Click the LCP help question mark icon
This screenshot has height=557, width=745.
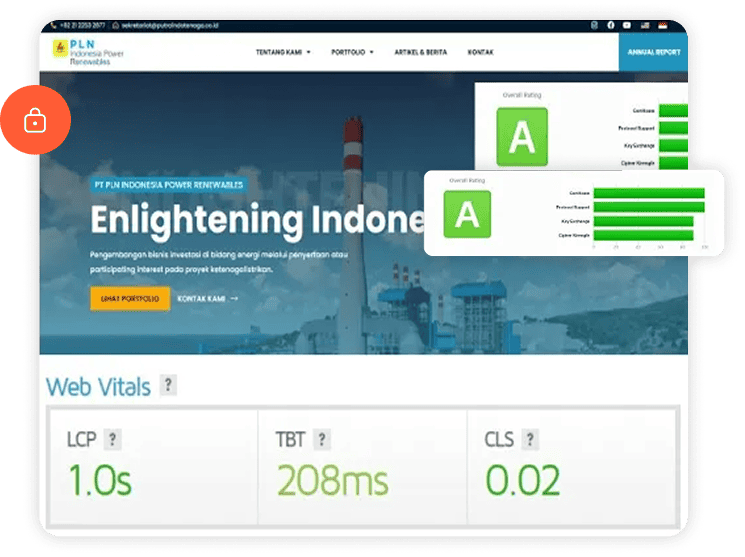[x=114, y=438]
